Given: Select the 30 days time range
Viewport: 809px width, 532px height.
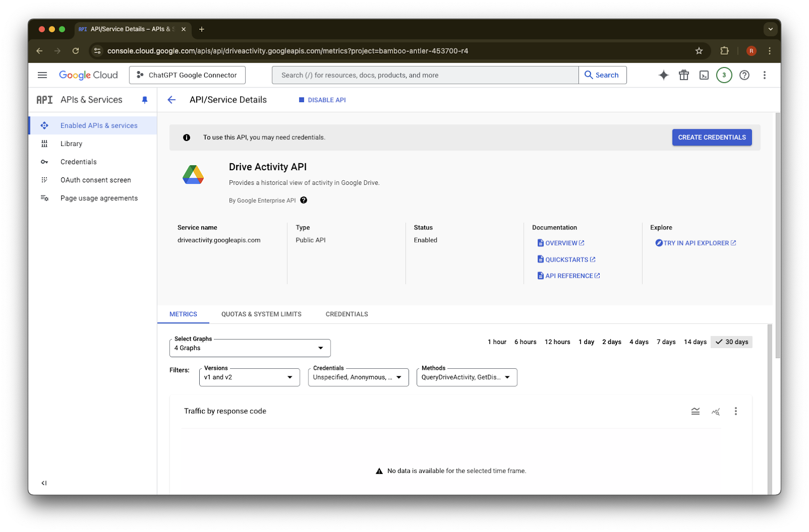Looking at the screenshot, I should click(732, 342).
